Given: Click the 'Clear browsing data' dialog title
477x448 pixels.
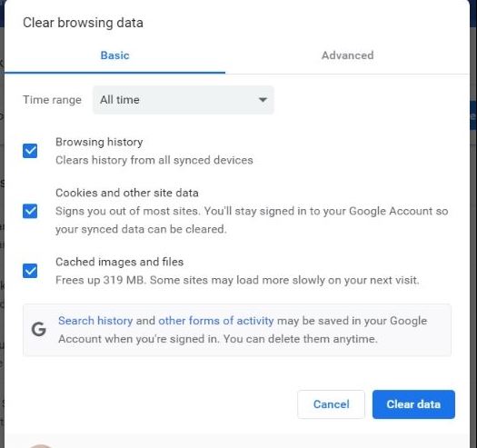Looking at the screenshot, I should point(83,23).
